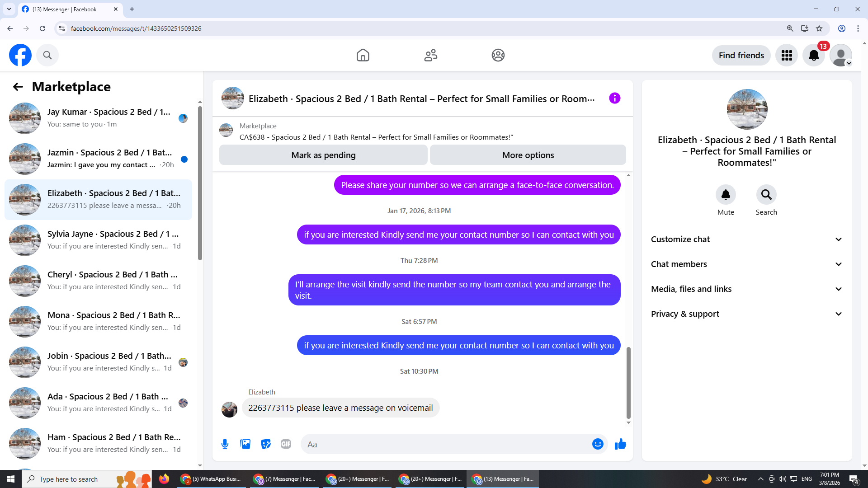Expand Customize chat section
Viewport: 868px width, 488px height.
point(747,239)
